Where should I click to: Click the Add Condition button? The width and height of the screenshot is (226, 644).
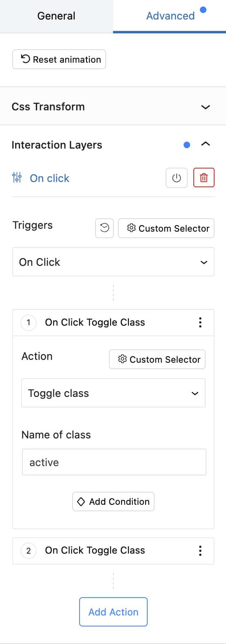click(113, 502)
